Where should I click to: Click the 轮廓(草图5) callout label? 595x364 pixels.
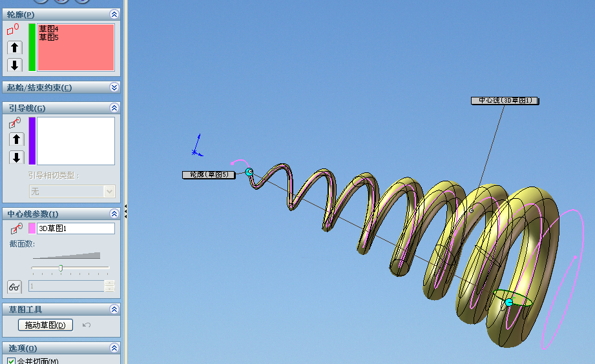[x=209, y=175]
